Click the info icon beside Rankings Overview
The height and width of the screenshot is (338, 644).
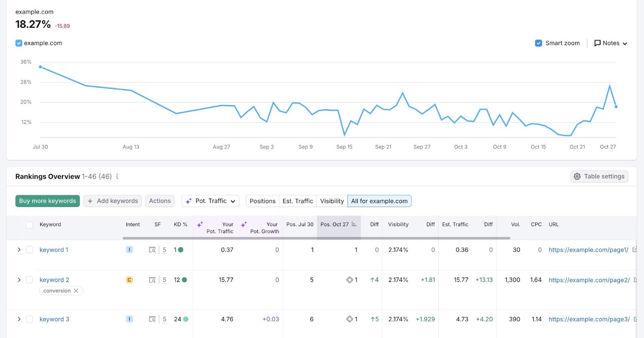[117, 176]
